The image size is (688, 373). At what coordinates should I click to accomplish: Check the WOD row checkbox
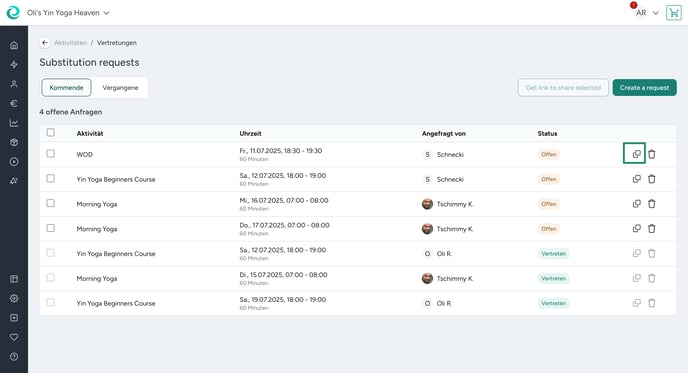50,154
